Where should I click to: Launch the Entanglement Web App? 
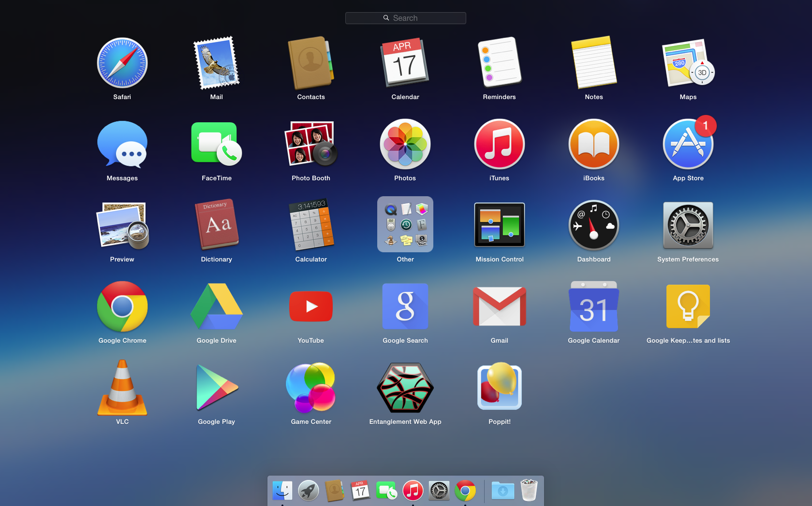405,388
